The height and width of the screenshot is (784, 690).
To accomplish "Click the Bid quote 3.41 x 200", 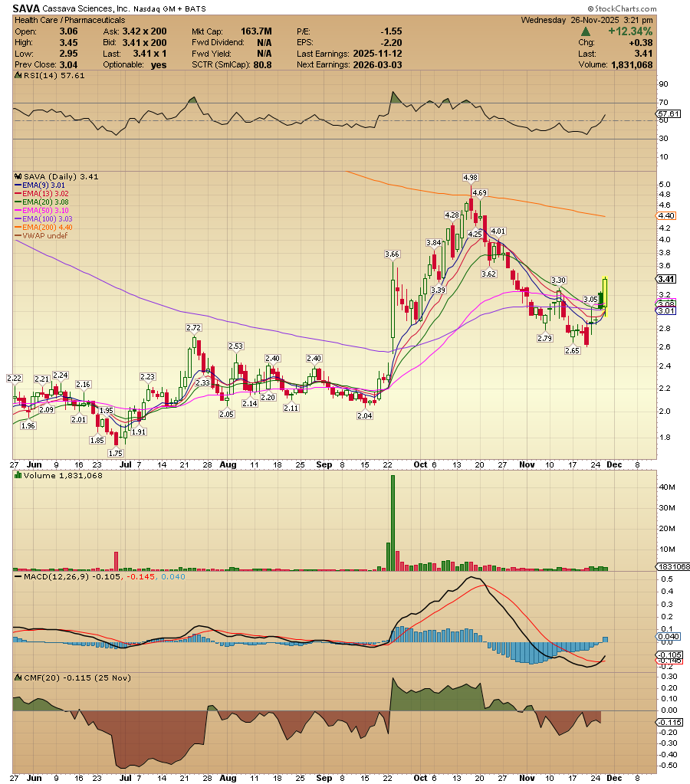I will point(145,43).
